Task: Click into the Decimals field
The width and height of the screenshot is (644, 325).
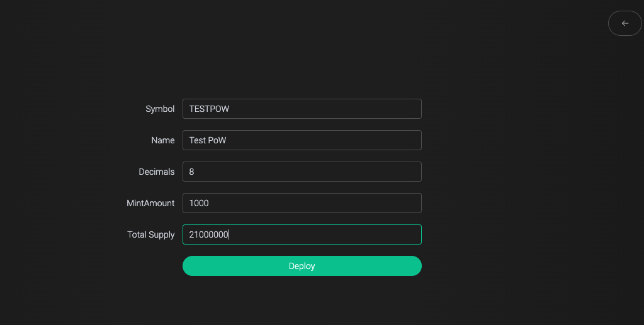Action: tap(302, 172)
